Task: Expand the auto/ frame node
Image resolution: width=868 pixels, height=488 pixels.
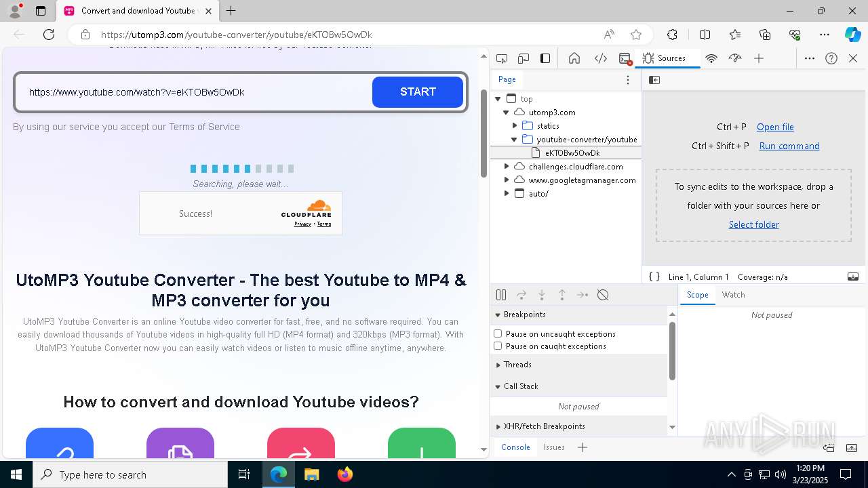Action: (x=506, y=194)
